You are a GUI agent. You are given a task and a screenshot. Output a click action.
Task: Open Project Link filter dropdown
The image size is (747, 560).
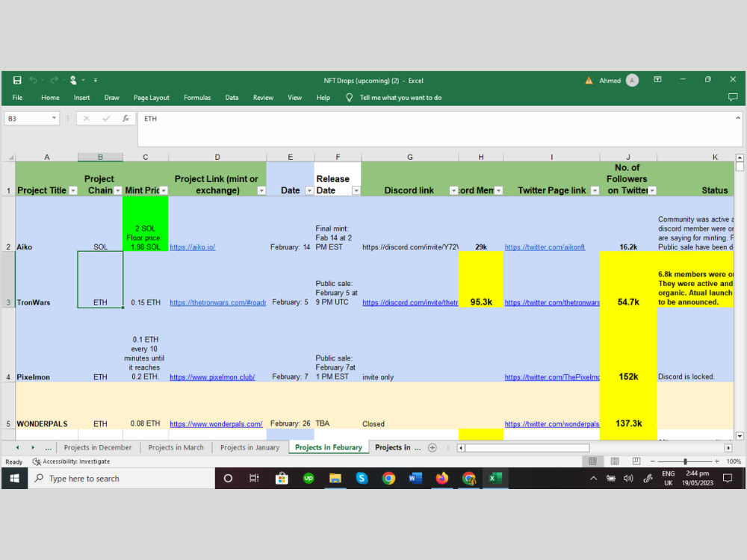pyautogui.click(x=261, y=190)
